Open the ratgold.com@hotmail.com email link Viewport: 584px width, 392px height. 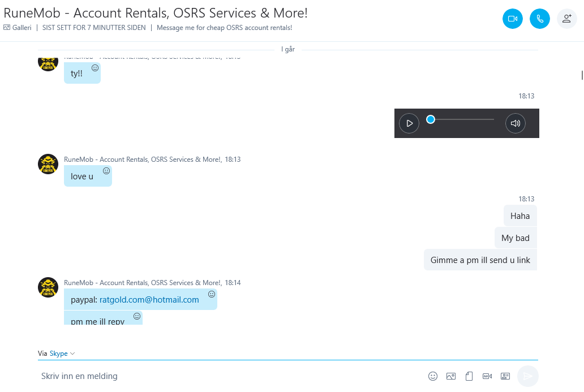tap(149, 300)
